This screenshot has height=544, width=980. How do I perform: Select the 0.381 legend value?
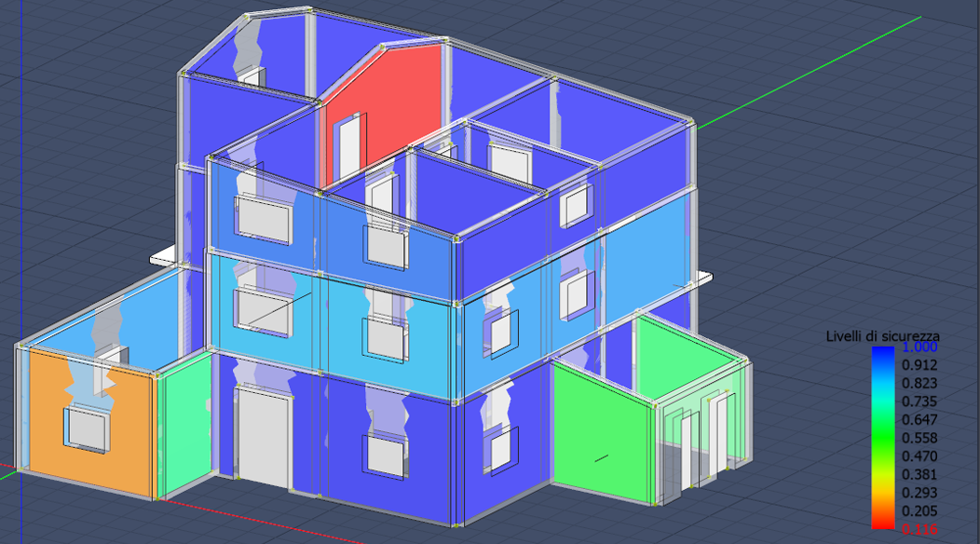coord(919,474)
